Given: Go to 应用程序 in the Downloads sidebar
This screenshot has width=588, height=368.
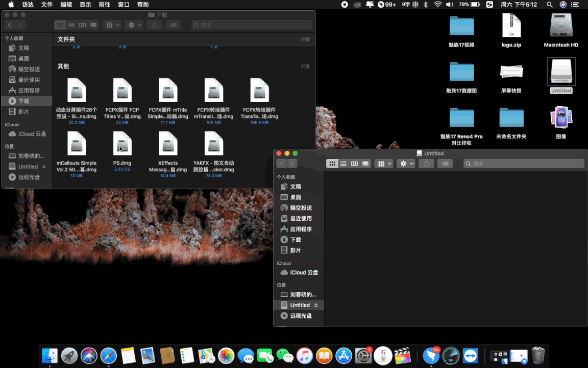Looking at the screenshot, I should pyautogui.click(x=29, y=90).
